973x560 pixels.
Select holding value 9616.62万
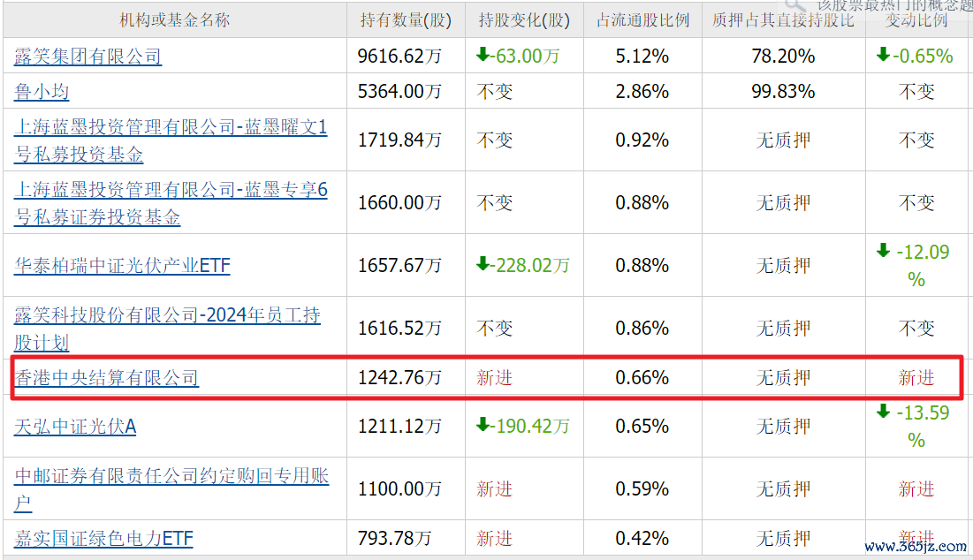click(399, 57)
